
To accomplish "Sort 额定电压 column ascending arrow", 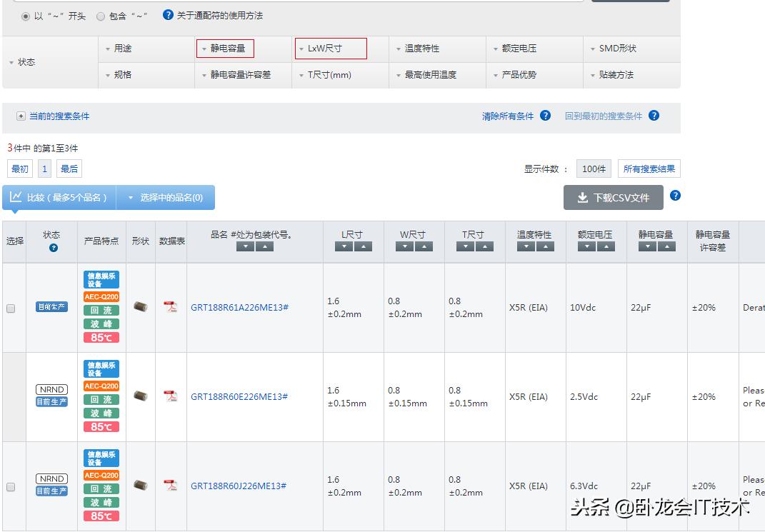I will click(606, 246).
